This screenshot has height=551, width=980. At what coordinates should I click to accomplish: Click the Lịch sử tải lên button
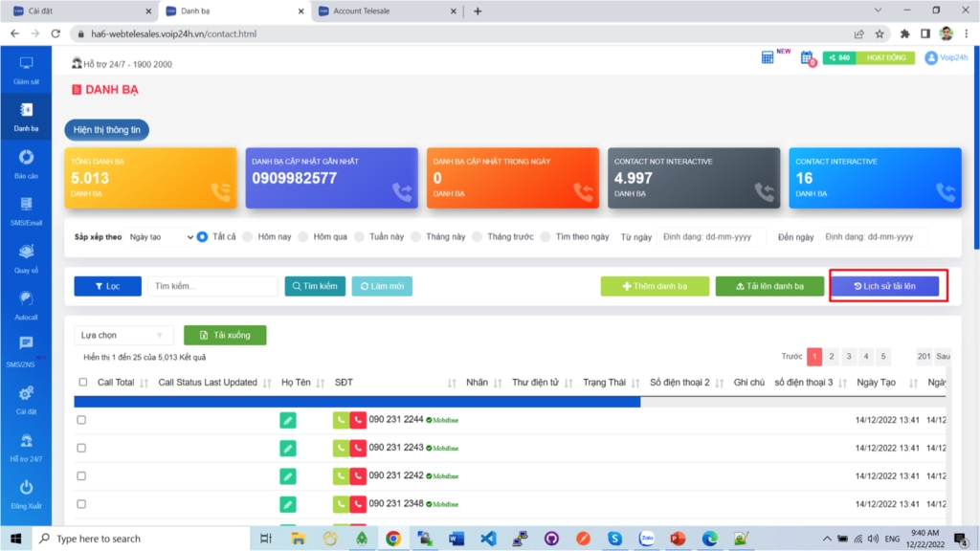884,286
